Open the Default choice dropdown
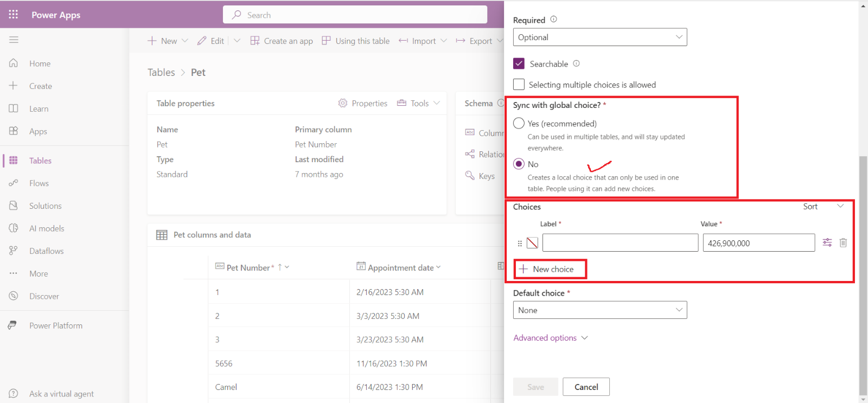Screen dimensions: 868x403 click(599, 310)
